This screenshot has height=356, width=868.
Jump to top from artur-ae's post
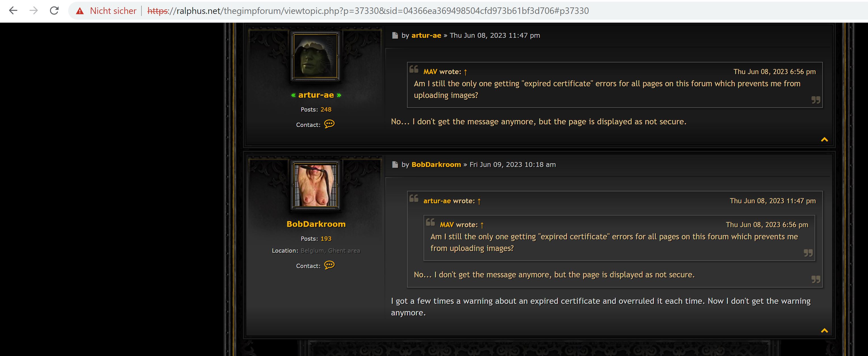(824, 139)
